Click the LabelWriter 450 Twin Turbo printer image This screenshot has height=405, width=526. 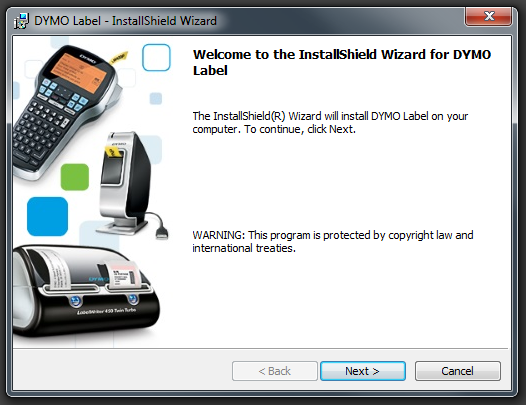87,290
